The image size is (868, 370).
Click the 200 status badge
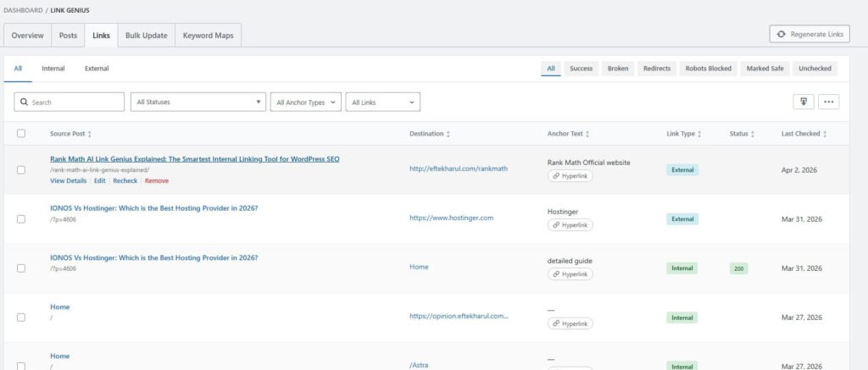tap(739, 268)
